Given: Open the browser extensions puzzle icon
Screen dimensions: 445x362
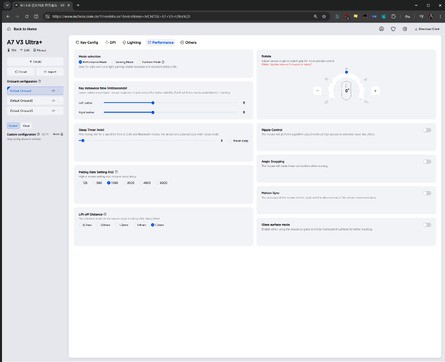Looking at the screenshot, I should (x=393, y=16).
